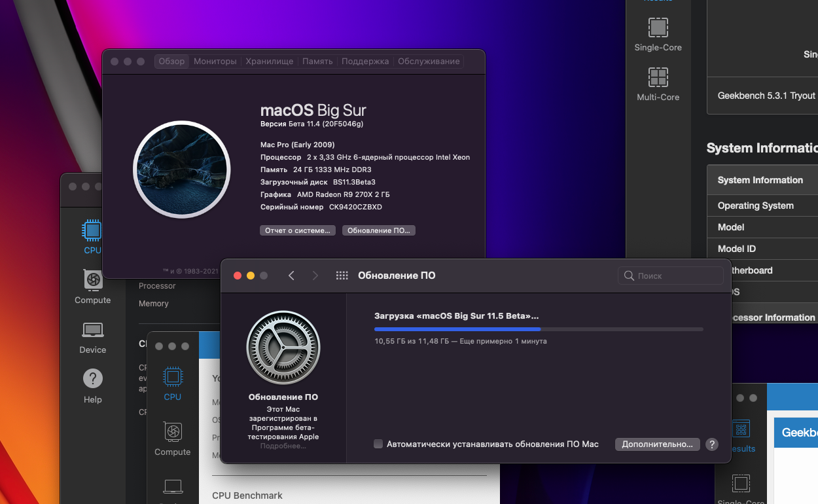The height and width of the screenshot is (504, 818).
Task: Click the Дополнительно button
Action: click(657, 444)
